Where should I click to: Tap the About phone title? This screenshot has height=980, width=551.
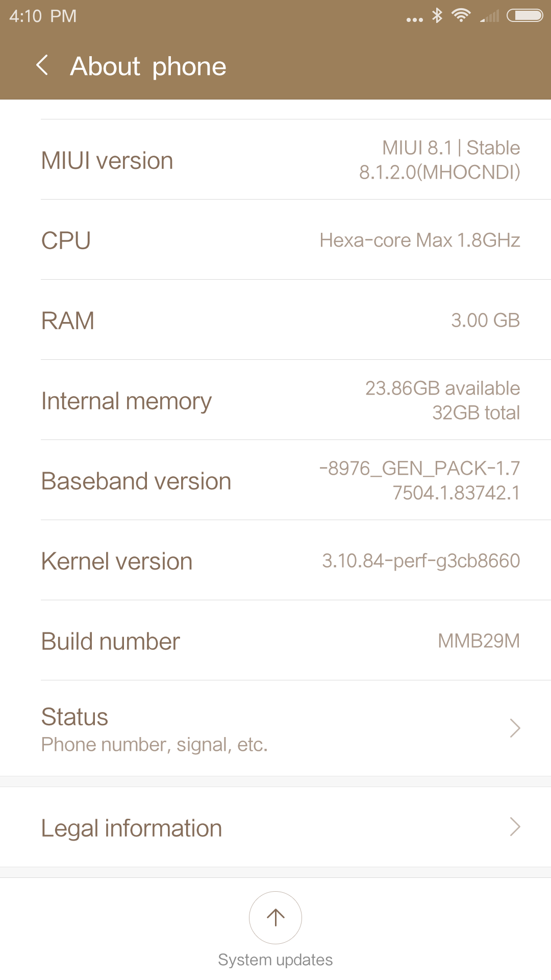coord(148,66)
